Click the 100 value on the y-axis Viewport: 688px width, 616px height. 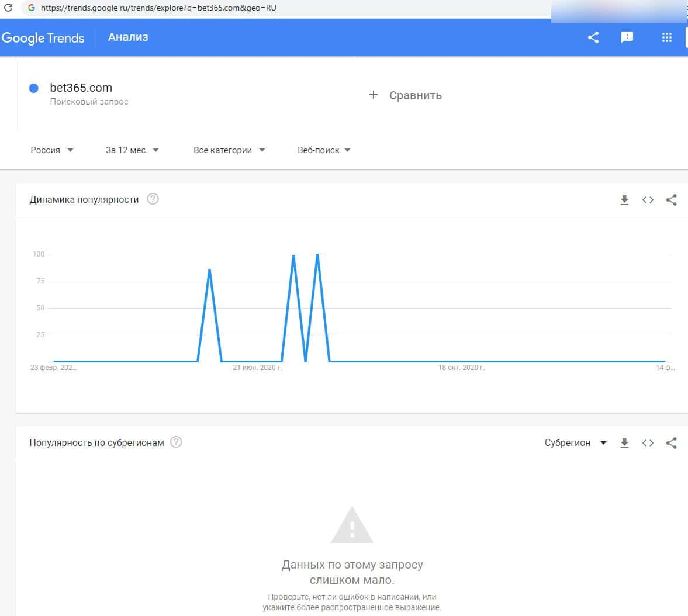point(39,254)
